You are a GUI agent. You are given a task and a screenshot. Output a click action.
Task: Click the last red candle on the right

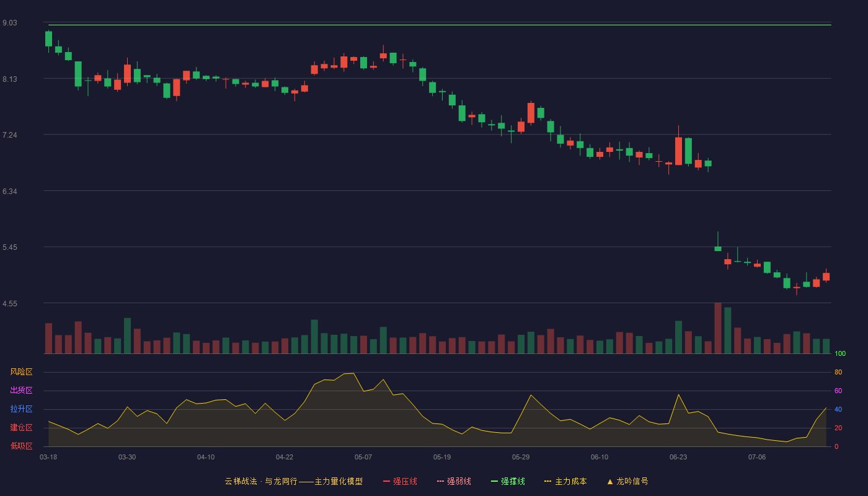[826, 277]
